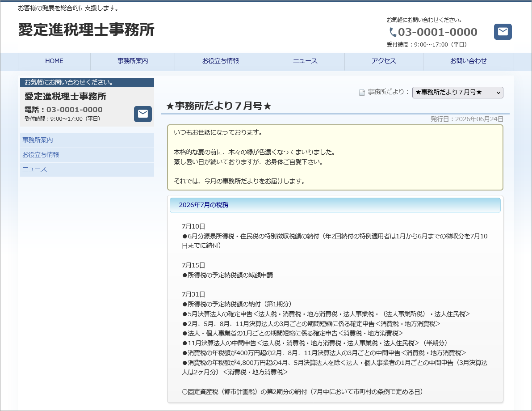Click the sidebar 愛定進税理士事務所 heading
This screenshot has width=532, height=411.
click(x=66, y=97)
